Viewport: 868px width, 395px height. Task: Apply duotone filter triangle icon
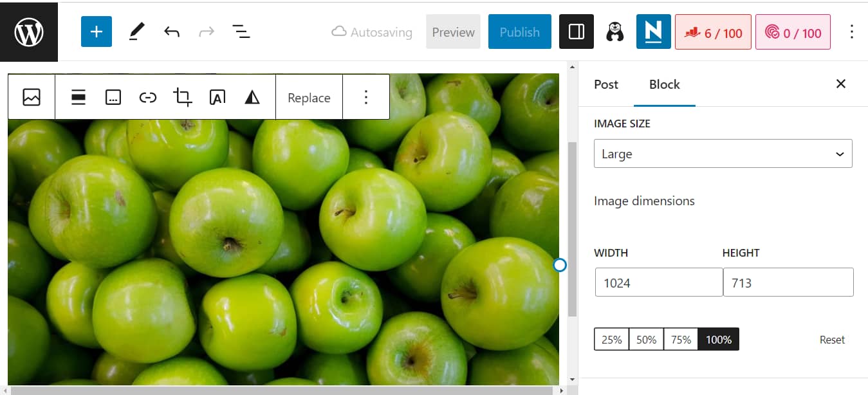252,97
